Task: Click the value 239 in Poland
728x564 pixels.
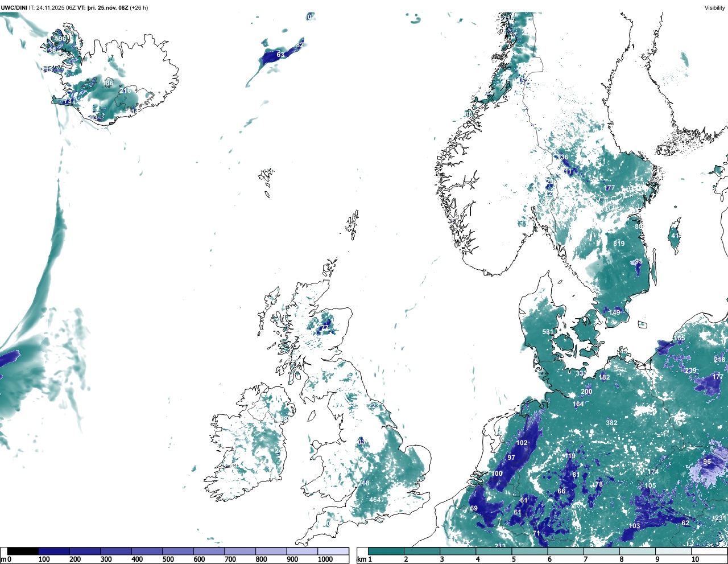Action: [x=690, y=370]
